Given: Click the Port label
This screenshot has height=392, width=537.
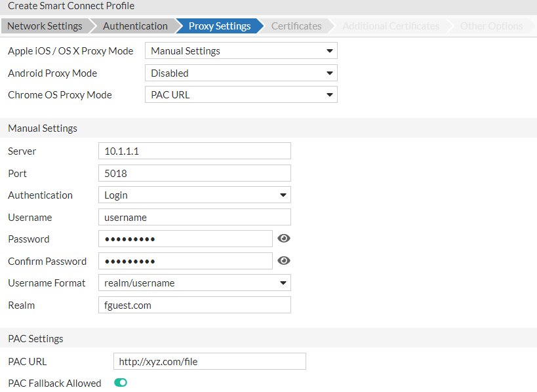Looking at the screenshot, I should 17,173.
